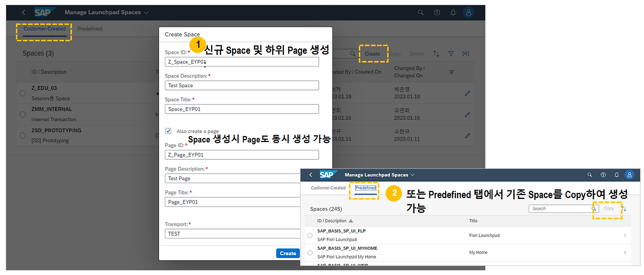
Task: Click into Transport input field
Action: (x=232, y=234)
